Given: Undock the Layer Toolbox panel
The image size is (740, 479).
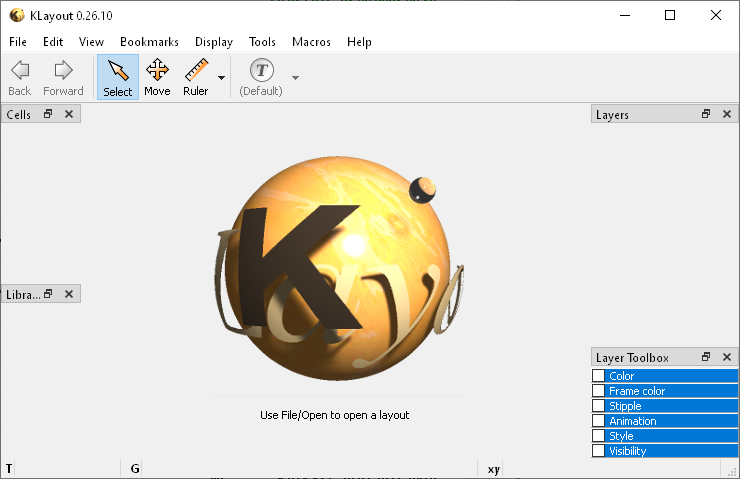Looking at the screenshot, I should tap(706, 357).
